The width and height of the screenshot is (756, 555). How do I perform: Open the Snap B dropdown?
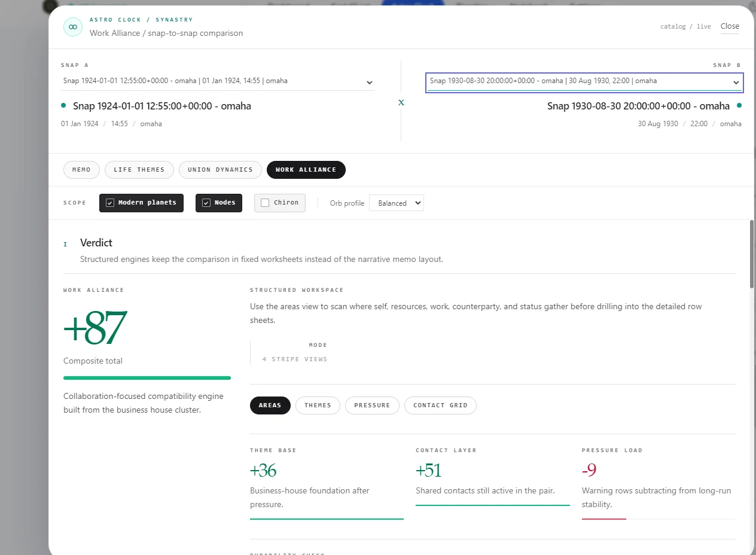(584, 82)
